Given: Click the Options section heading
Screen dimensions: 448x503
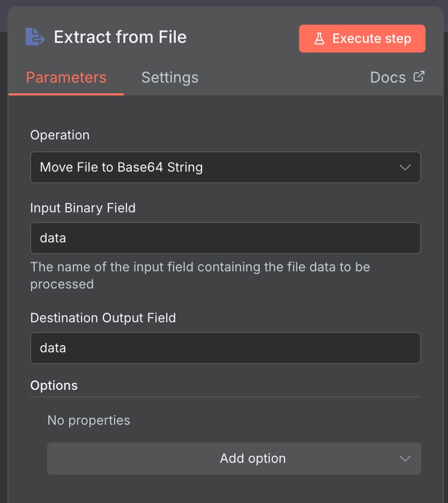Looking at the screenshot, I should (x=54, y=386).
